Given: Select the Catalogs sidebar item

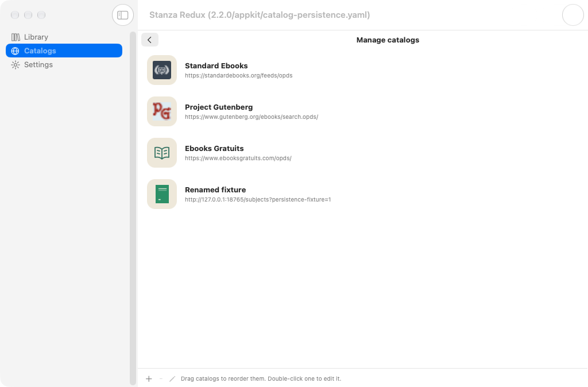Looking at the screenshot, I should tap(64, 51).
